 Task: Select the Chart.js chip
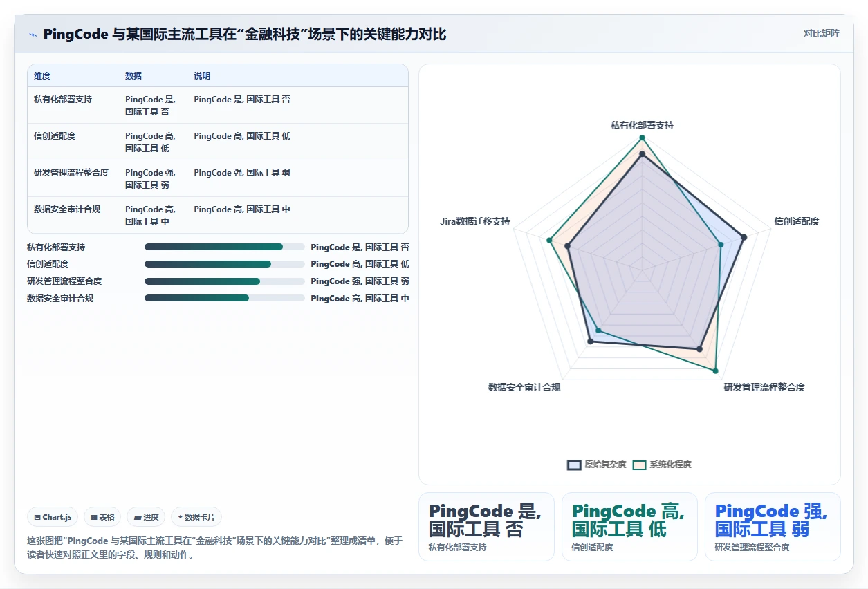pos(53,517)
